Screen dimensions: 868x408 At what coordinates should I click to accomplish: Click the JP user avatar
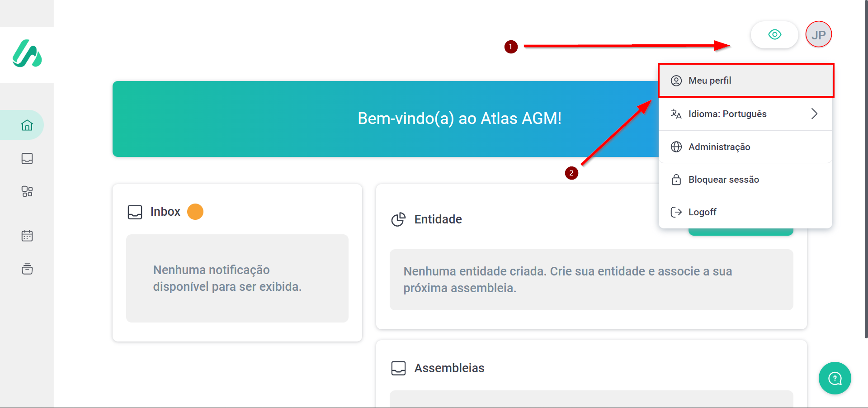point(818,34)
